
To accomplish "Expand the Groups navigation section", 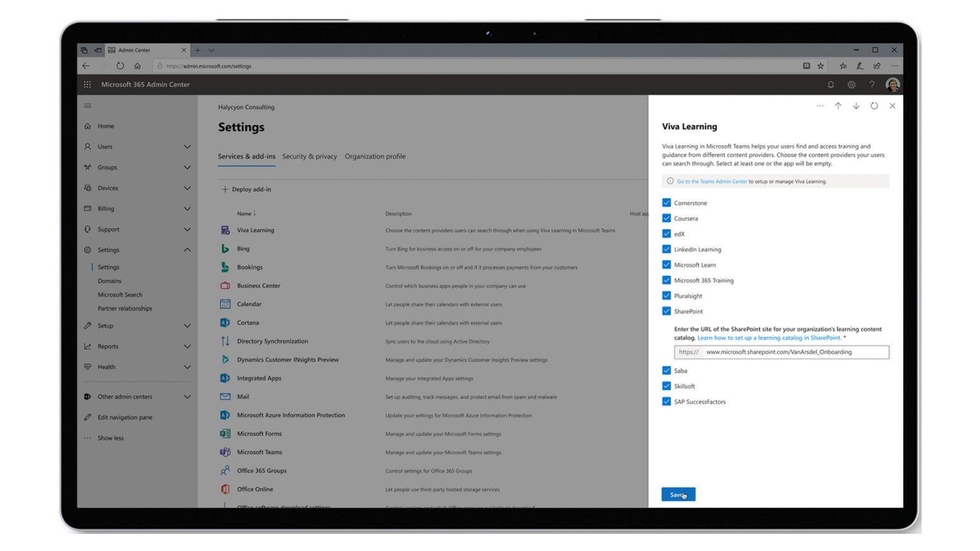I will pos(187,167).
